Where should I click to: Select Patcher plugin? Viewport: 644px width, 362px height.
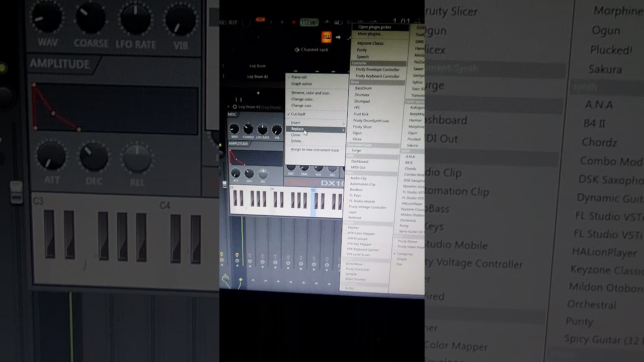point(353,228)
